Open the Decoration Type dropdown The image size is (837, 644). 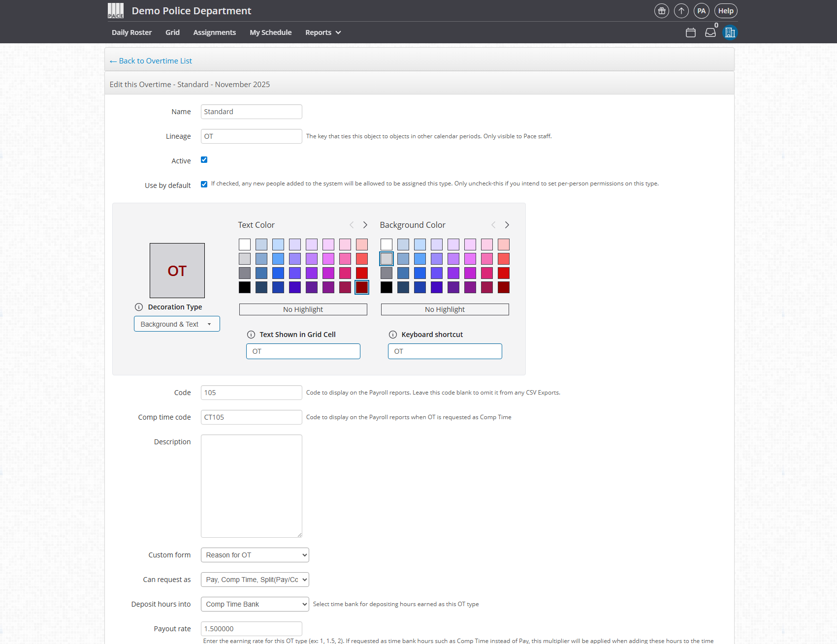tap(177, 324)
